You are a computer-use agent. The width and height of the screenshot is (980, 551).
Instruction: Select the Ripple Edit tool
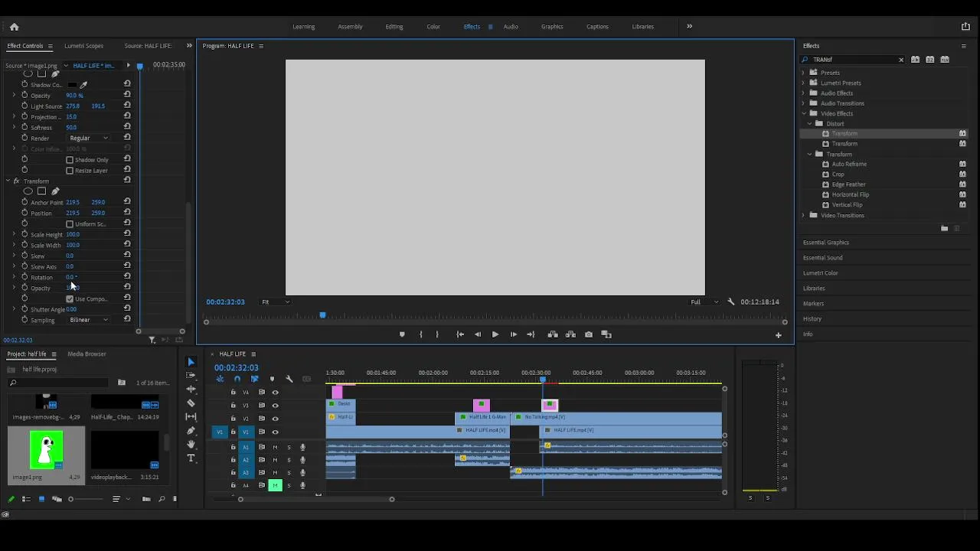pyautogui.click(x=191, y=390)
